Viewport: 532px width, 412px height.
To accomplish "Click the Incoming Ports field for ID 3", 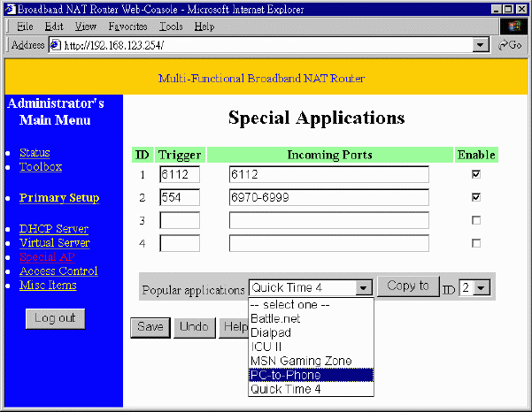I will click(328, 220).
